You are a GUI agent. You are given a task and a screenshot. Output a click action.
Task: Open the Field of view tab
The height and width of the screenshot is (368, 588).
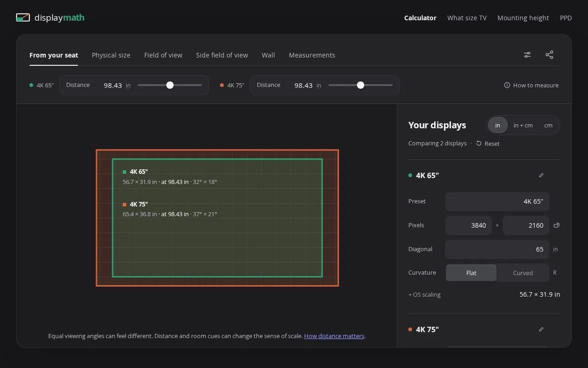coord(163,55)
